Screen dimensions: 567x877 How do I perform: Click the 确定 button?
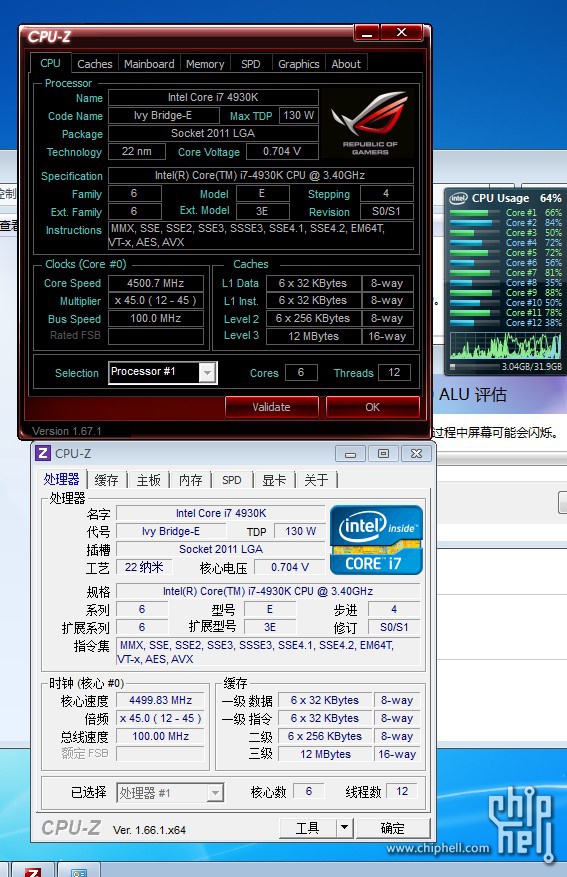coord(393,828)
